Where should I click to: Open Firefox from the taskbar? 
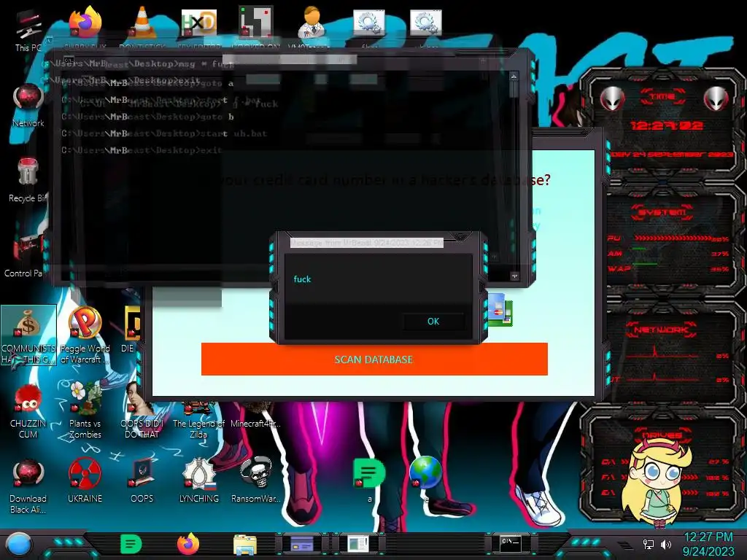click(188, 544)
